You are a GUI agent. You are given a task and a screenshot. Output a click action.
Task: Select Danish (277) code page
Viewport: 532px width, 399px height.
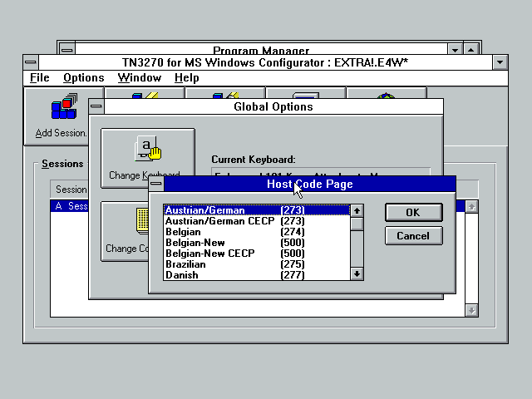[x=257, y=275]
